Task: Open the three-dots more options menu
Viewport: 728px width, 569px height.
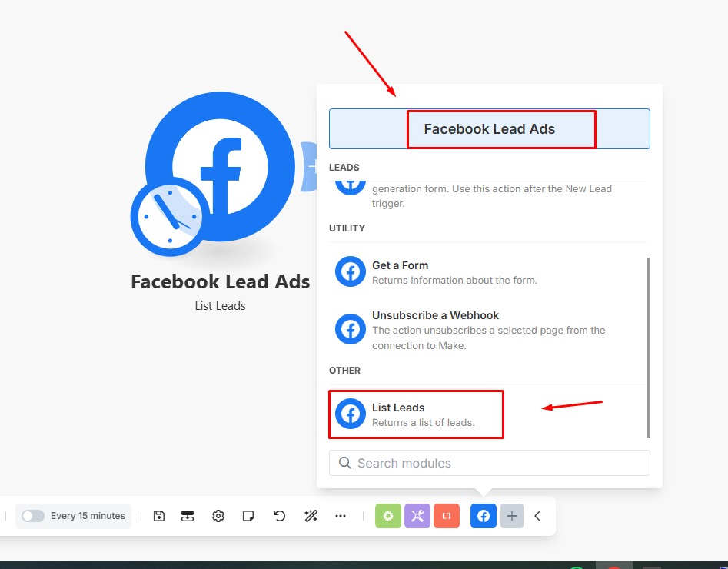Action: 341,516
